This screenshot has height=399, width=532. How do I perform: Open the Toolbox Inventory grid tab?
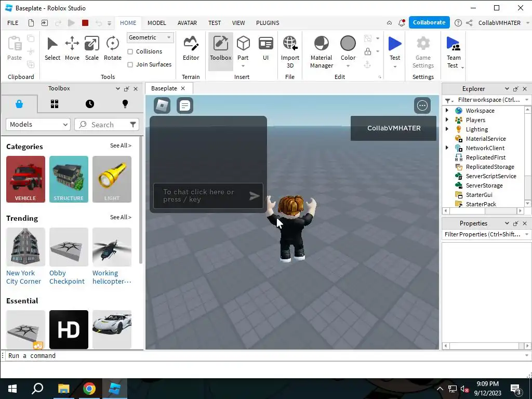click(55, 104)
